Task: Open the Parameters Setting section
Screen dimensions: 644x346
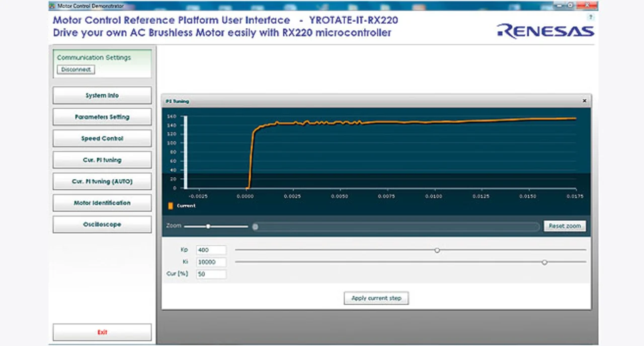Action: pyautogui.click(x=102, y=117)
